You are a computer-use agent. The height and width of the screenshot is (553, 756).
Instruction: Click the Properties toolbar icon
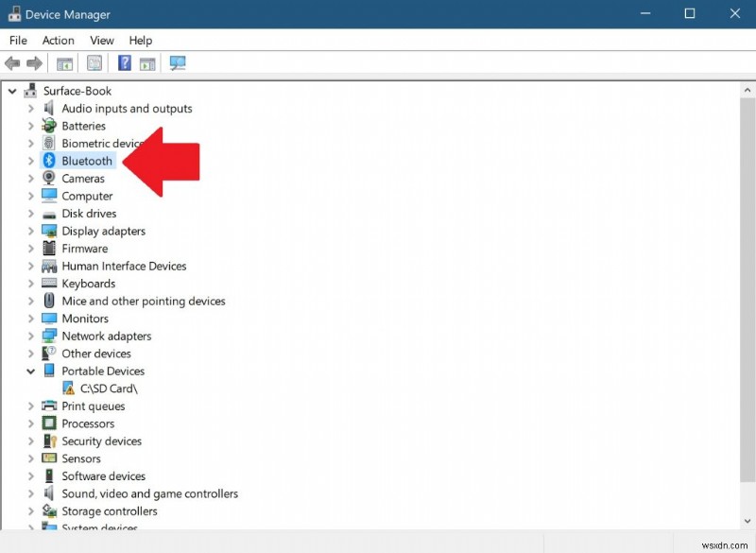(94, 62)
